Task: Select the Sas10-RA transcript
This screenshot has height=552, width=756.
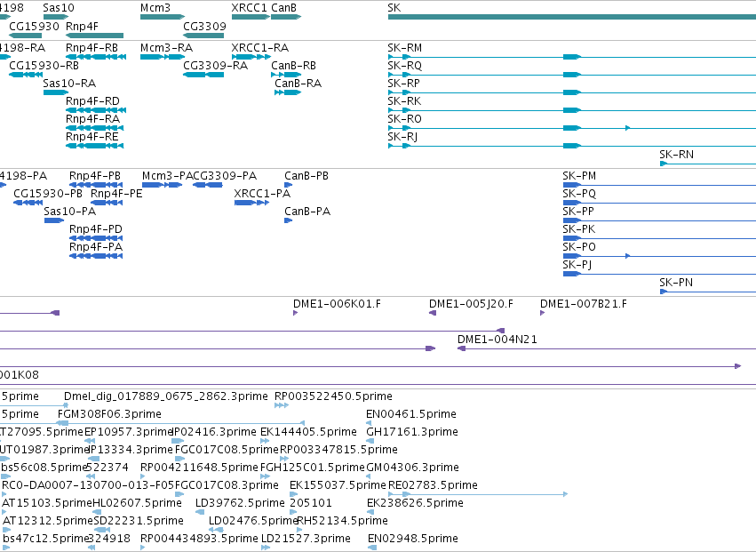Action: 56,92
